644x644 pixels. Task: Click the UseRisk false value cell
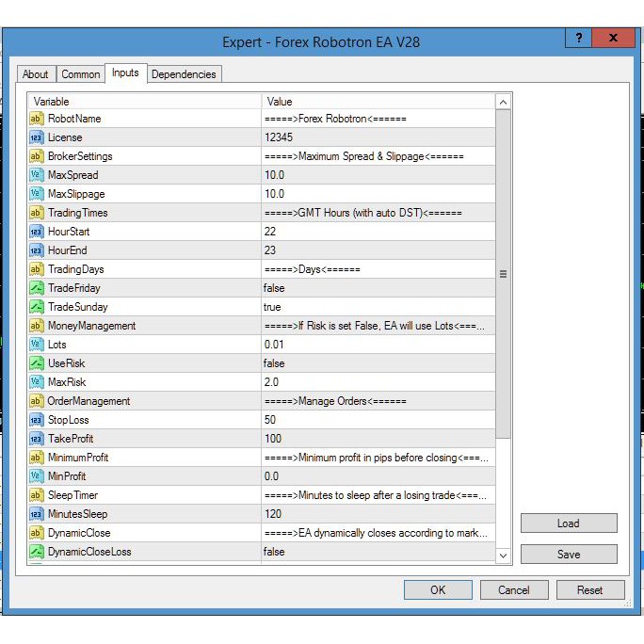point(377,363)
